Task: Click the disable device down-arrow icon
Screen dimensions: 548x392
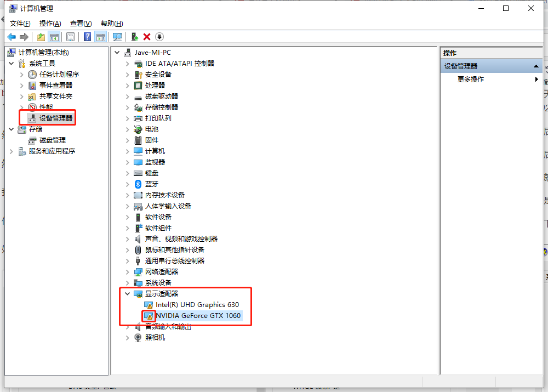Action: click(x=159, y=37)
